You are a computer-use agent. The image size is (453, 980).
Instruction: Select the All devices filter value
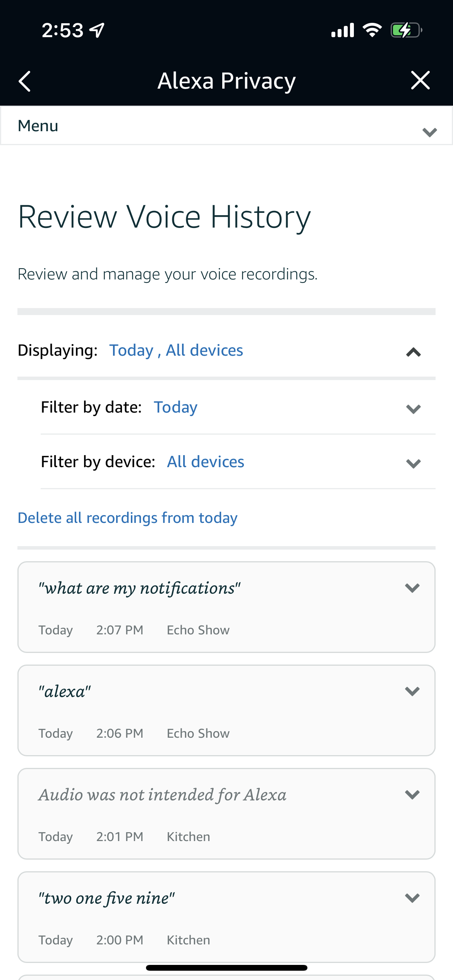pos(206,462)
